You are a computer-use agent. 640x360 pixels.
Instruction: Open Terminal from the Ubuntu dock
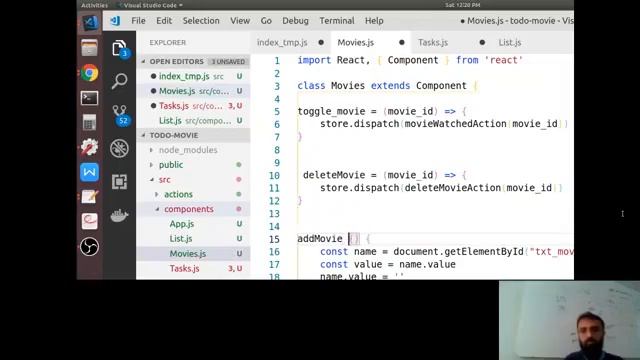tap(89, 98)
